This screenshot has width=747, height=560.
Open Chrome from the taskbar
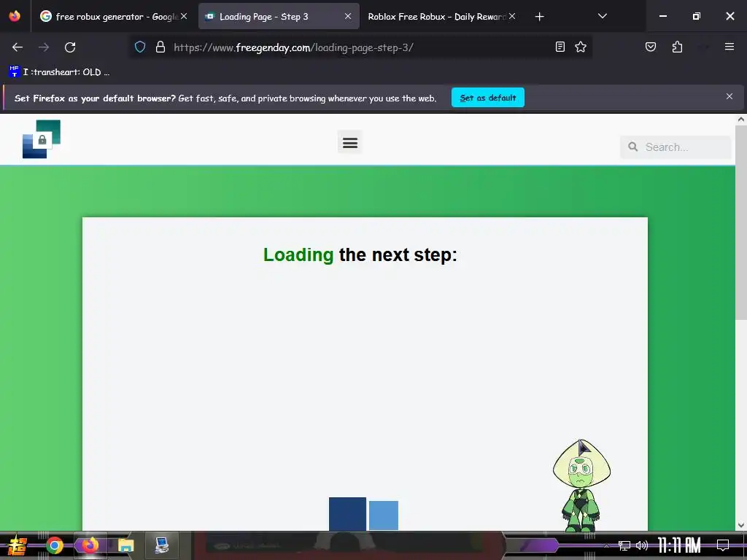click(x=55, y=545)
